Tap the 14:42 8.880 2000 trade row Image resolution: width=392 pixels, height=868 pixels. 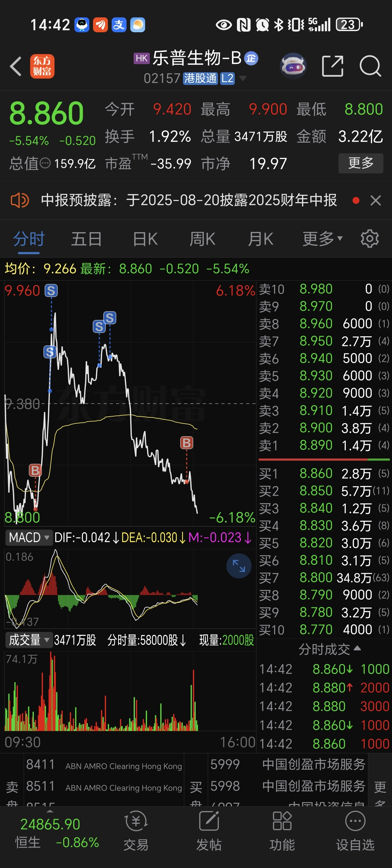324,687
